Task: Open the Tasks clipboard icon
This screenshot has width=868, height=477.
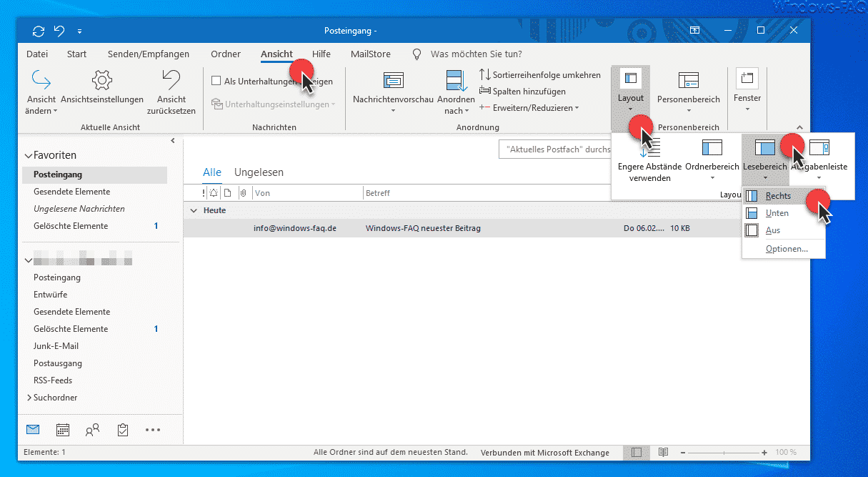Action: click(122, 430)
